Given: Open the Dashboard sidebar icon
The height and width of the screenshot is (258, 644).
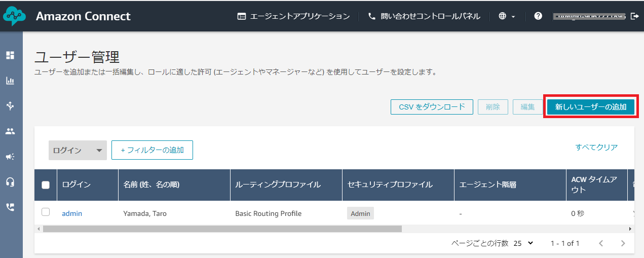Looking at the screenshot, I should [x=10, y=55].
